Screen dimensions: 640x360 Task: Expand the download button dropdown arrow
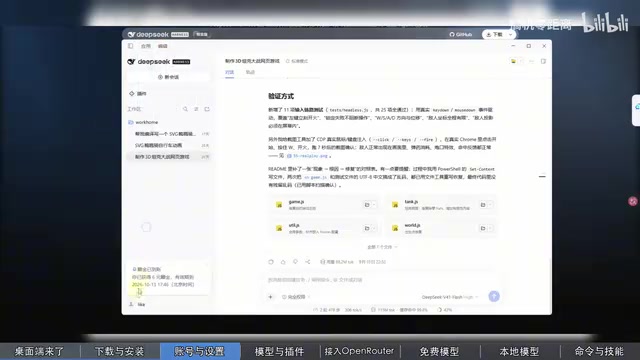[x=511, y=34]
